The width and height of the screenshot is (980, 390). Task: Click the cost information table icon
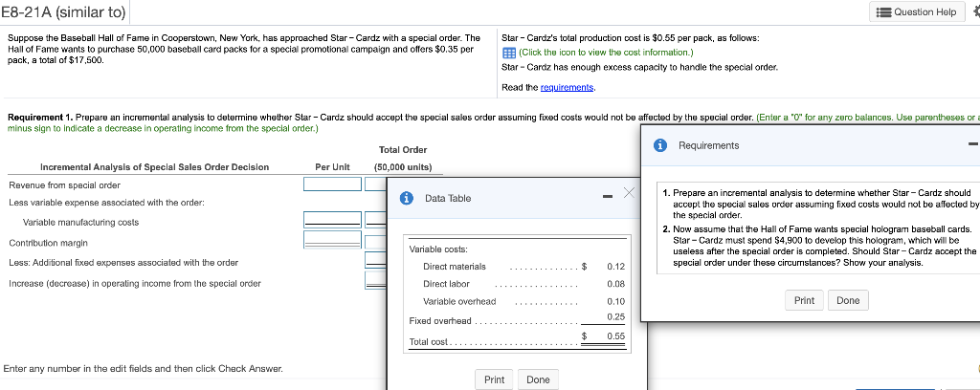(509, 53)
